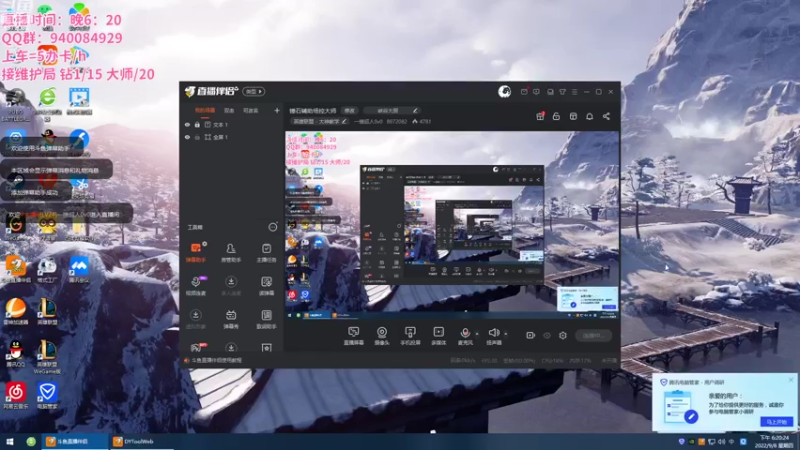Viewport: 800px width, 450px height.
Task: Open the taskbar clock
Action: point(774,442)
